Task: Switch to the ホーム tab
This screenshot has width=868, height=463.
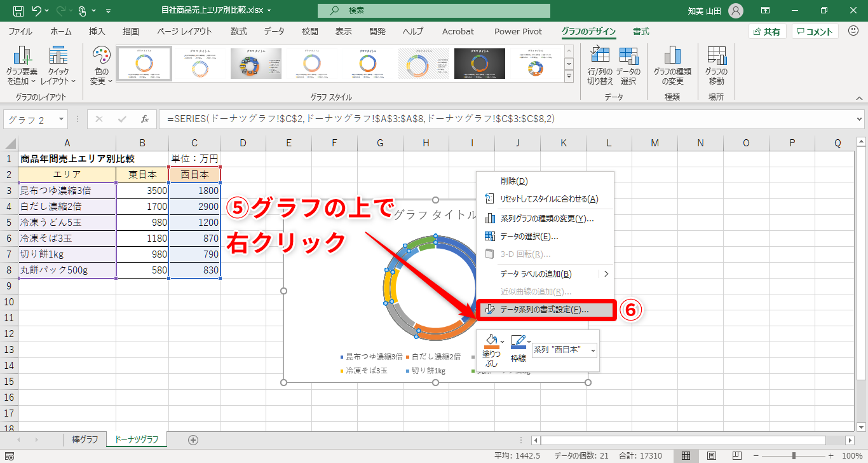Action: [x=61, y=31]
